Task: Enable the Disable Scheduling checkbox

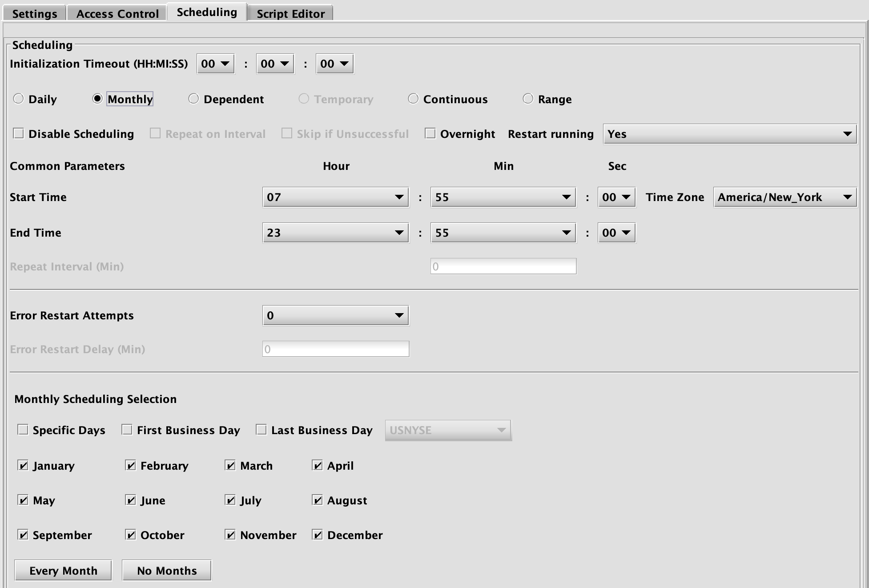Action: point(19,133)
